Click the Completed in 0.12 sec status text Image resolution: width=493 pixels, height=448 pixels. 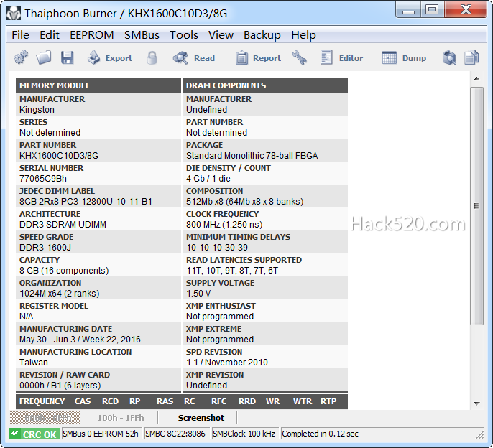[x=320, y=434]
